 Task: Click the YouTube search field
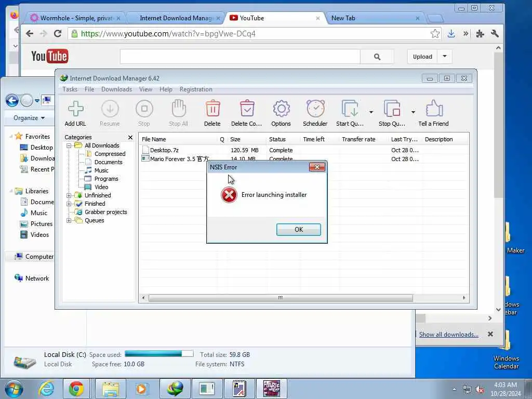240,57
